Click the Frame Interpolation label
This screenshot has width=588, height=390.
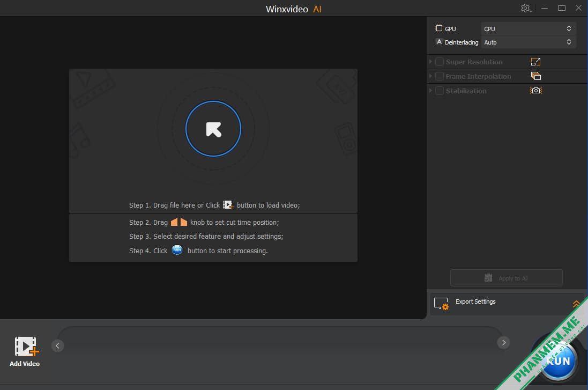point(478,77)
